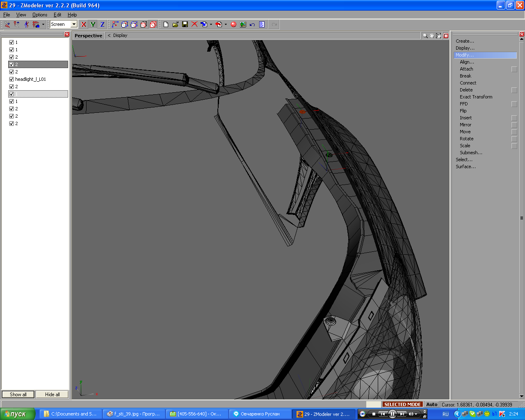Screen dimensions: 525x420
Task: Select the viewport zoom magnifier tool
Action: click(425, 36)
